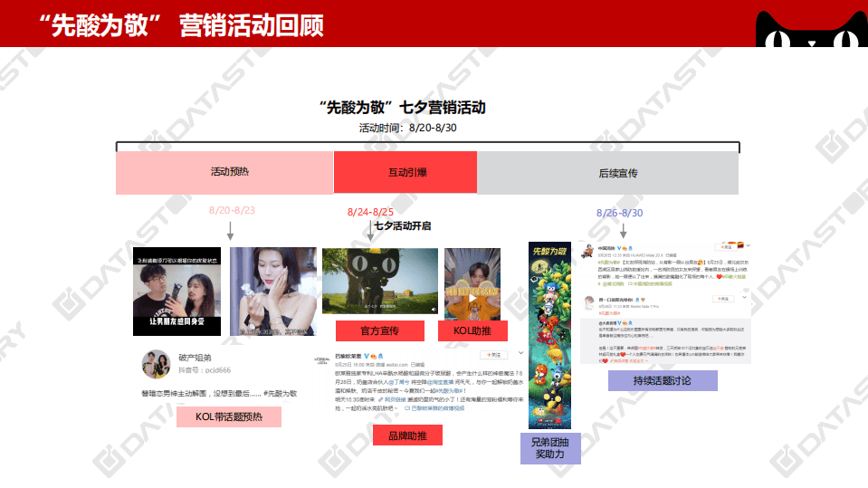
Task: Click the 官方宣传 red label
Action: pyautogui.click(x=380, y=330)
